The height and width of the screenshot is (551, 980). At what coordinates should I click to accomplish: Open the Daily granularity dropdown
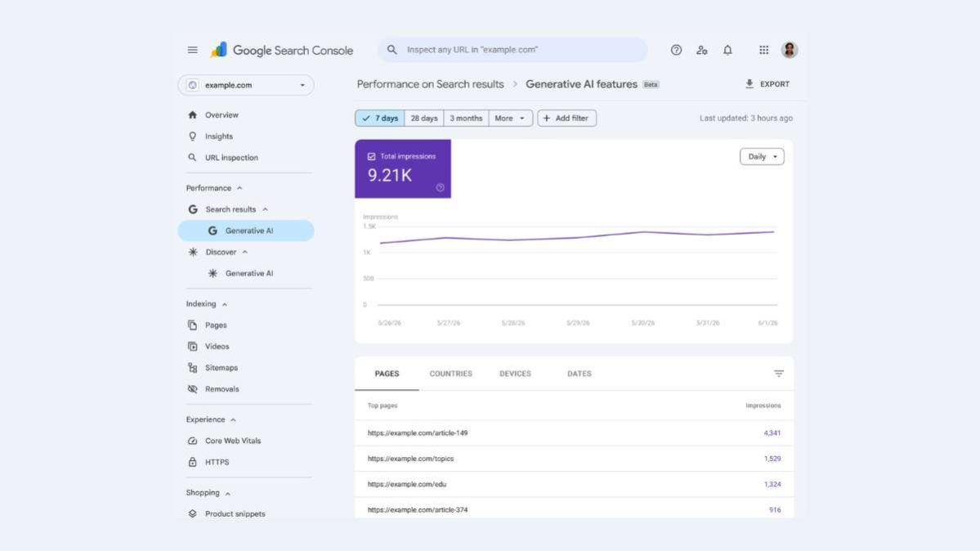click(762, 156)
